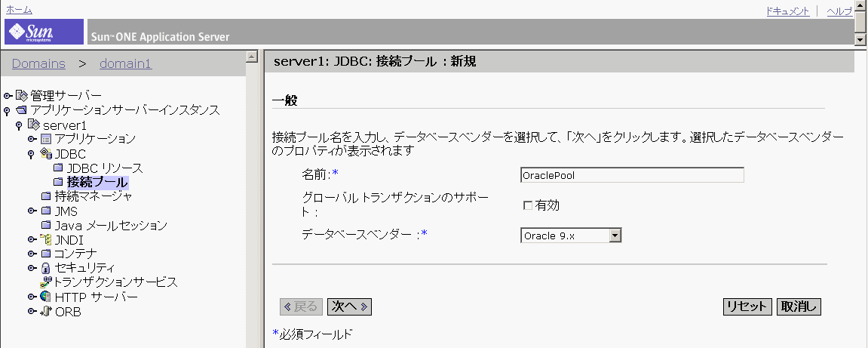Select the コンテナ tree label

[x=76, y=254]
